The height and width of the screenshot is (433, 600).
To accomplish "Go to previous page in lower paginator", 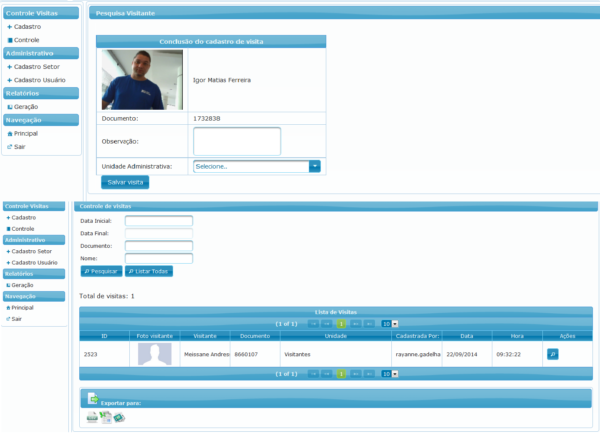I will [327, 374].
